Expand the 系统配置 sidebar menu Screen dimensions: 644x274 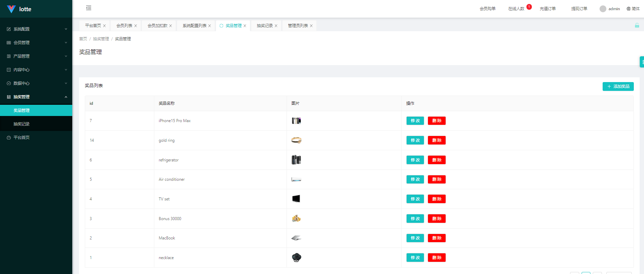(36, 29)
